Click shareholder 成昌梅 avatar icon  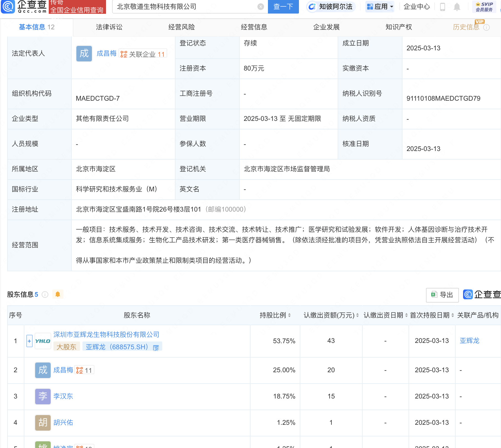pos(43,370)
